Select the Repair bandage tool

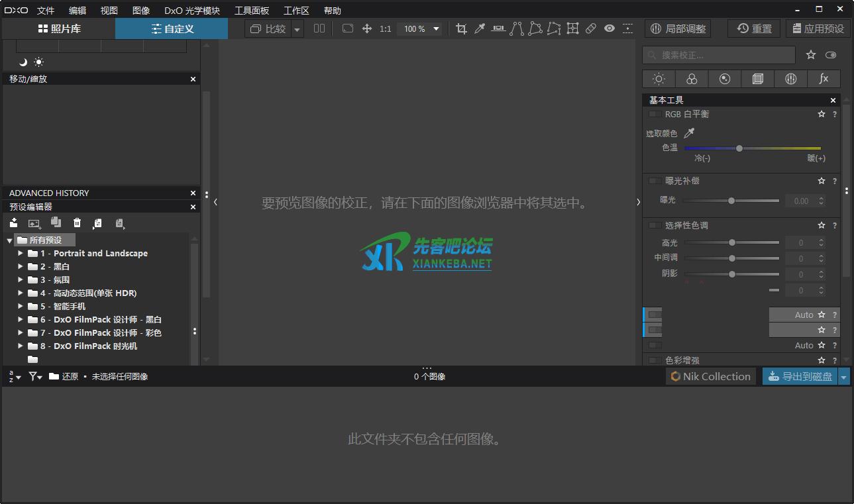click(x=590, y=28)
